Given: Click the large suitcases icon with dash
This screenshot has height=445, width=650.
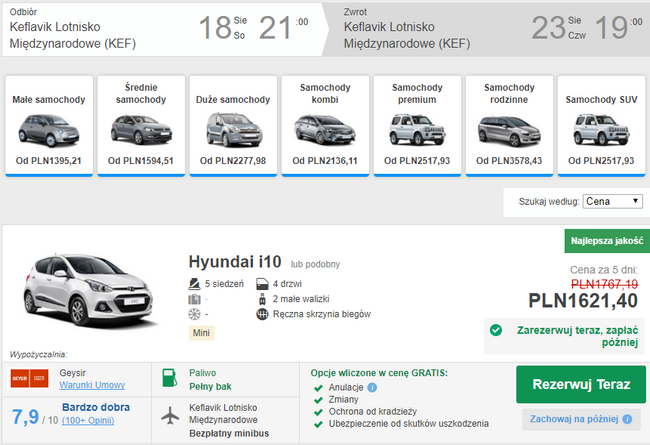Looking at the screenshot, I should [x=194, y=299].
